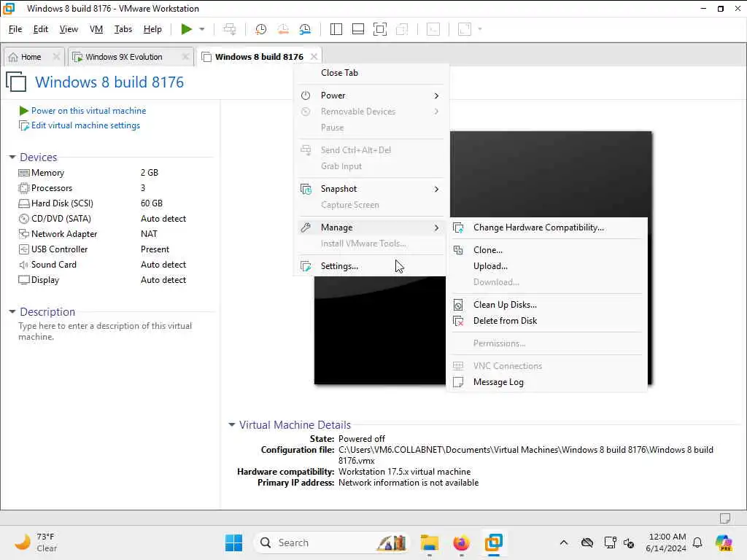Choose Delete from Disk in the submenu
Viewport: 747px width, 560px height.
point(547,321)
